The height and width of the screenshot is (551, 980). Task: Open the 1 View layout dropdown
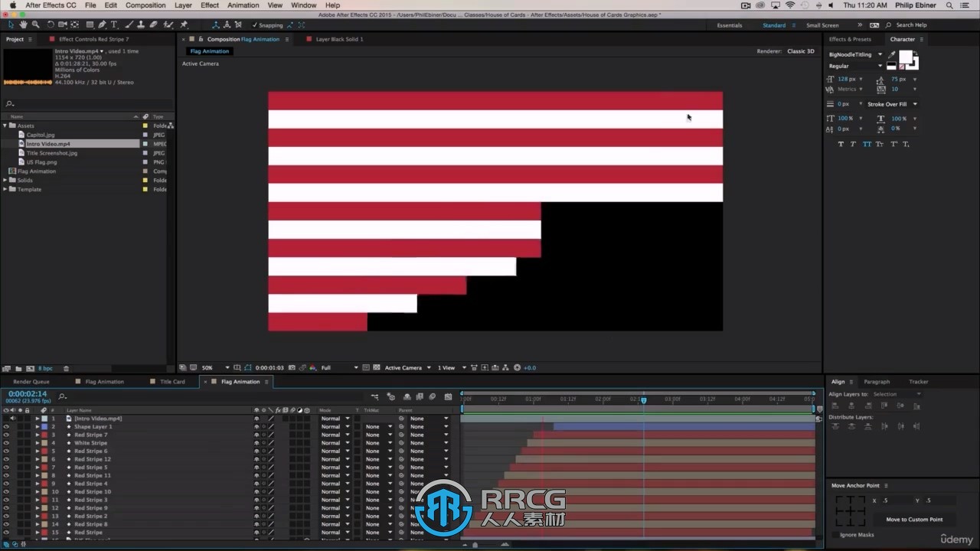pos(450,367)
